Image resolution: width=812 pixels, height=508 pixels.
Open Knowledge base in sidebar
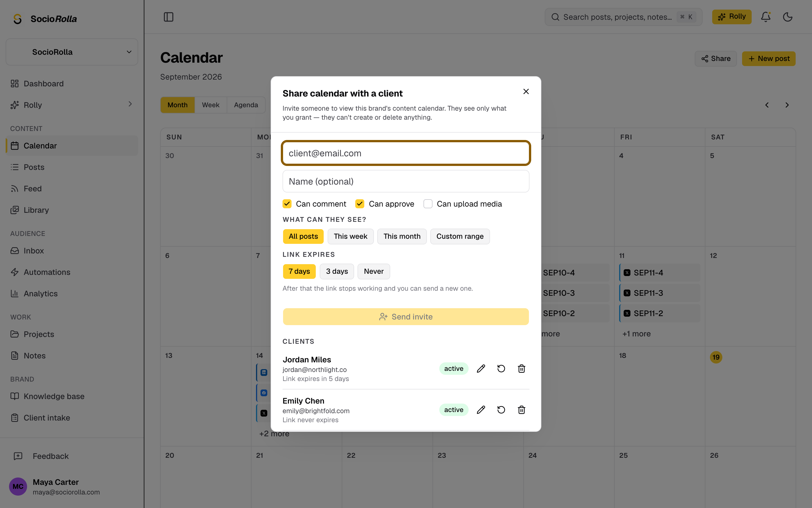tap(72, 397)
